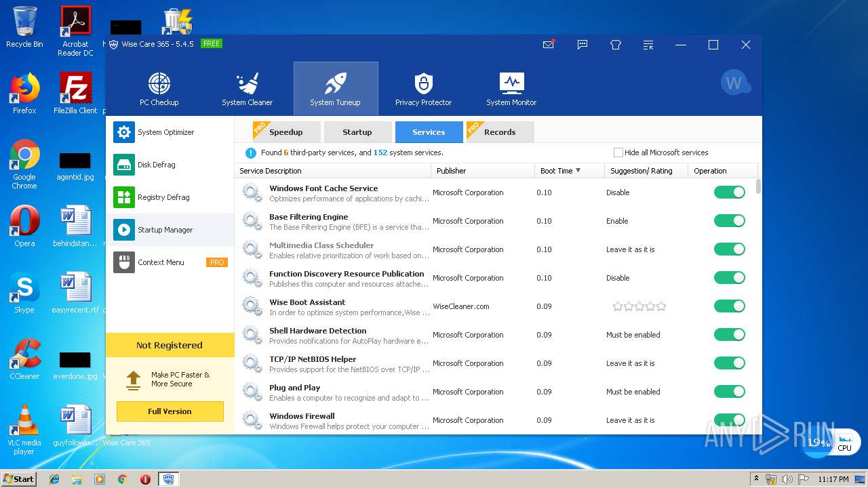Click the user account avatar W icon
868x488 pixels.
point(734,83)
